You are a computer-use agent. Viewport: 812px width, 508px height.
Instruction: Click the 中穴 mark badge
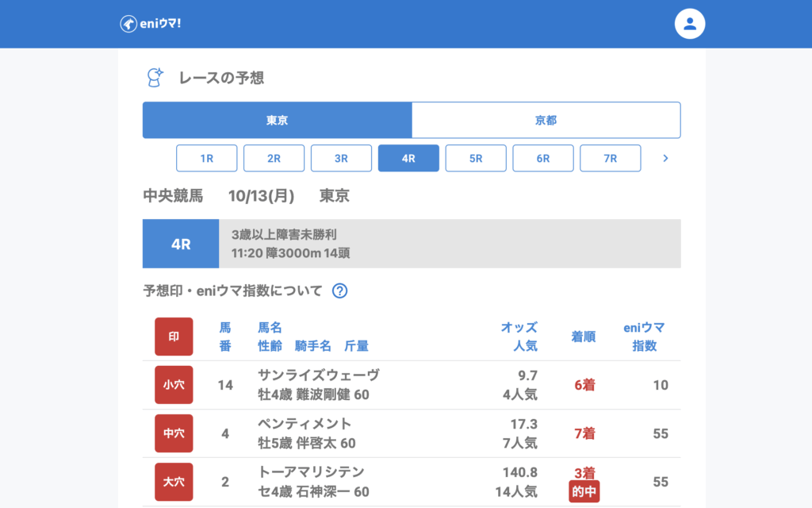[x=174, y=433]
